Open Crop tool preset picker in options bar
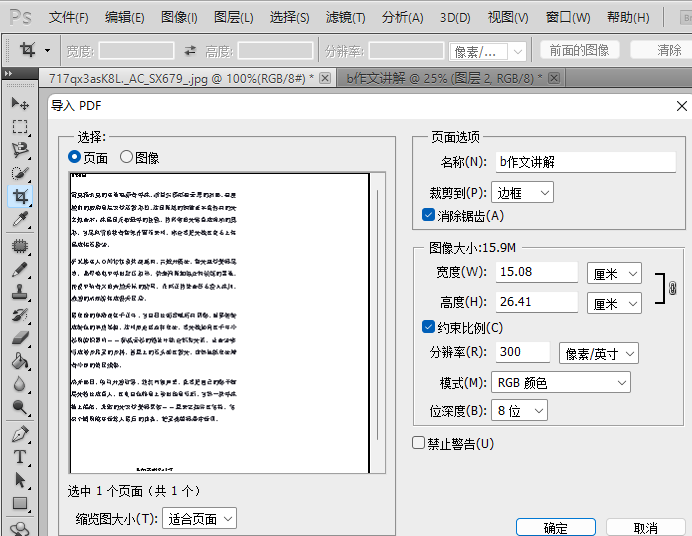This screenshot has height=536, width=692. 47,51
